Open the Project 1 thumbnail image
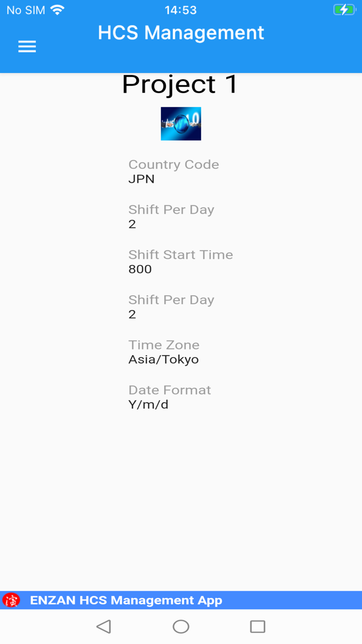 point(180,124)
